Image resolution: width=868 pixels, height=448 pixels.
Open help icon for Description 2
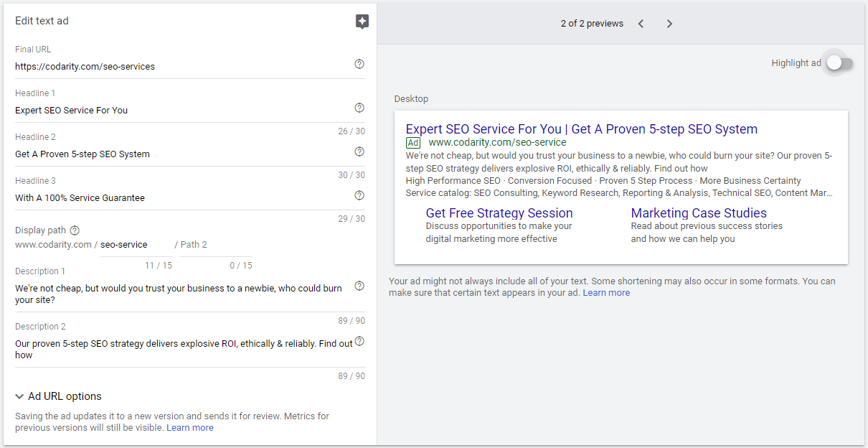(359, 341)
